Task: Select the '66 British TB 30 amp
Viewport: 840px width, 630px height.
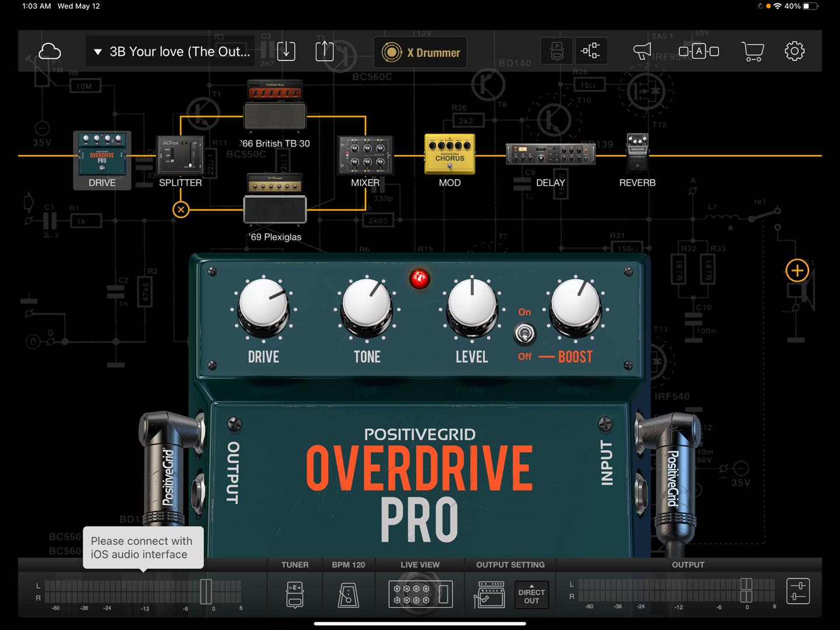Action: tap(275, 105)
